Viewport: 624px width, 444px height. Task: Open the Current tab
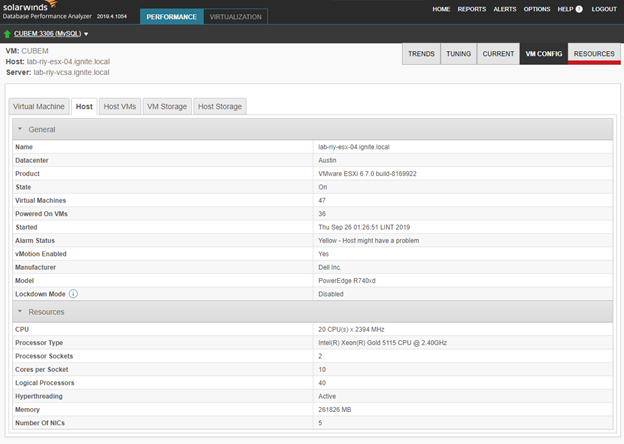[x=498, y=54]
